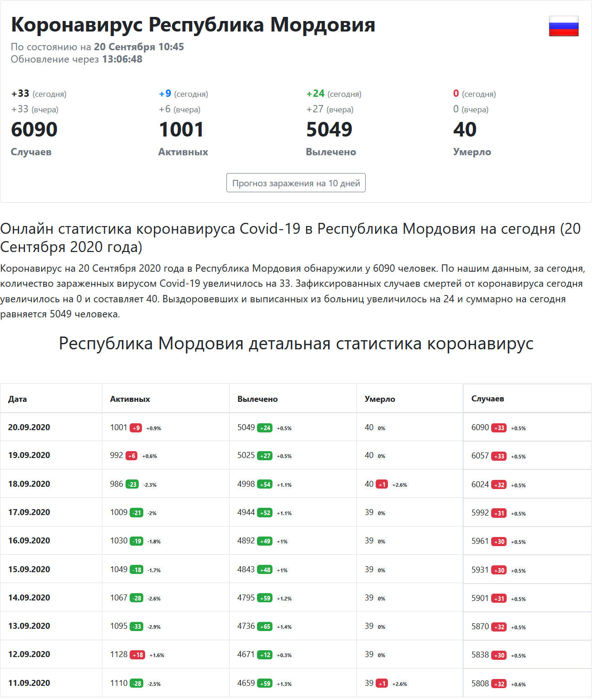Click the cases value 6024 in table

coord(480,484)
